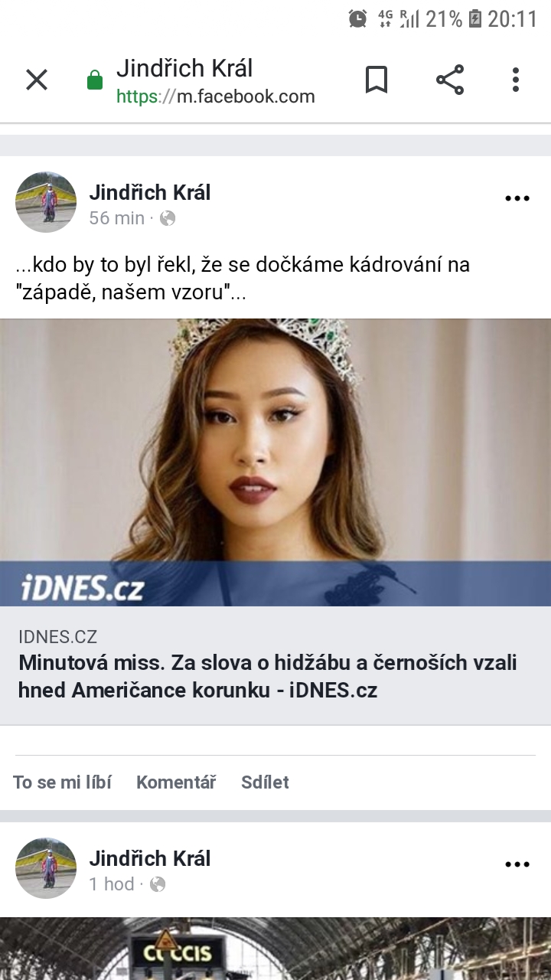The height and width of the screenshot is (980, 551).
Task: Open options menu of the 56 min post
Action: 517,198
